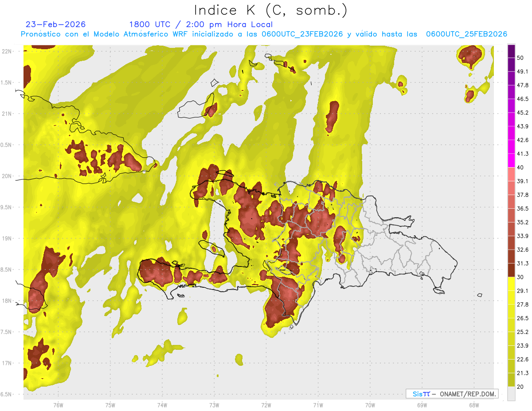
Task: Click the '21.3' colorbar label
Action: [523, 373]
